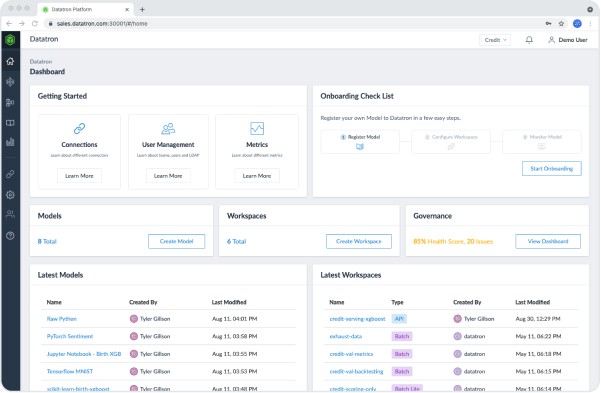The height and width of the screenshot is (393, 601).
Task: Reload the browser page
Action: pos(34,23)
